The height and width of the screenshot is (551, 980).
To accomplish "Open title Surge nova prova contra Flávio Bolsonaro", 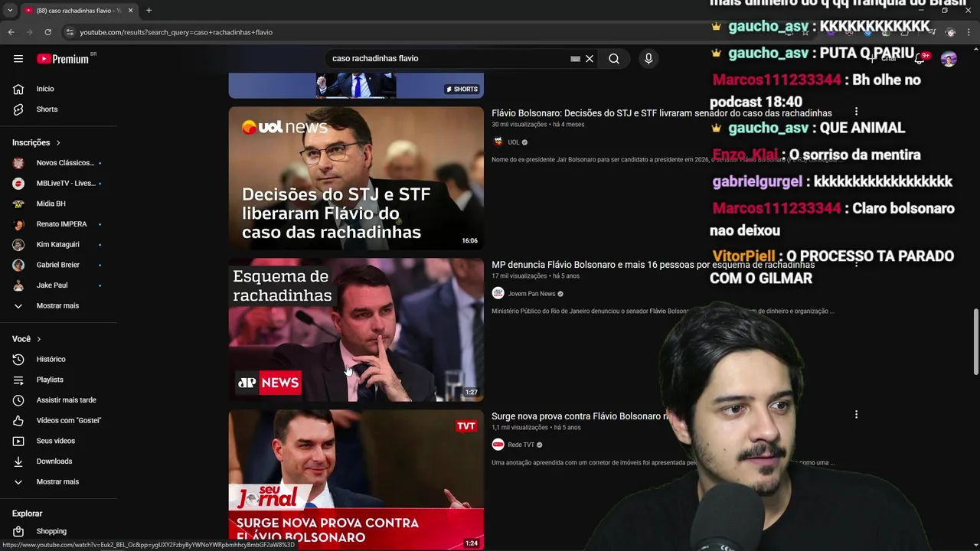I will [x=580, y=416].
